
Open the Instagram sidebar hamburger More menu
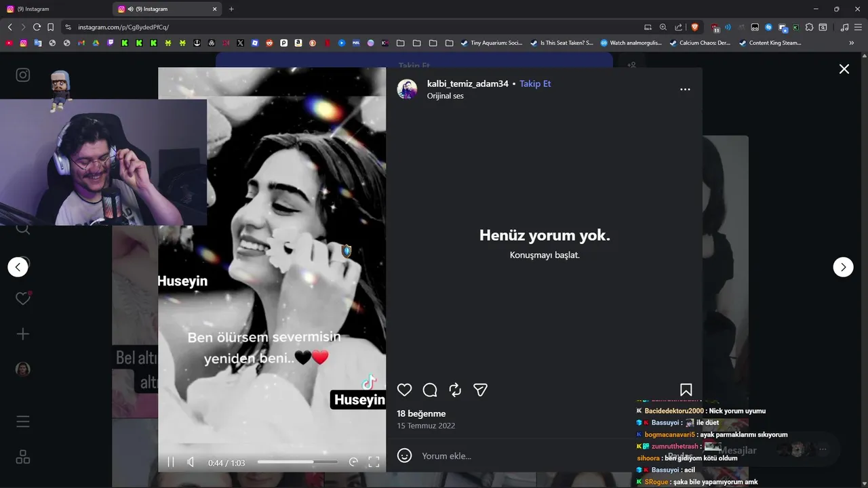coord(23,422)
